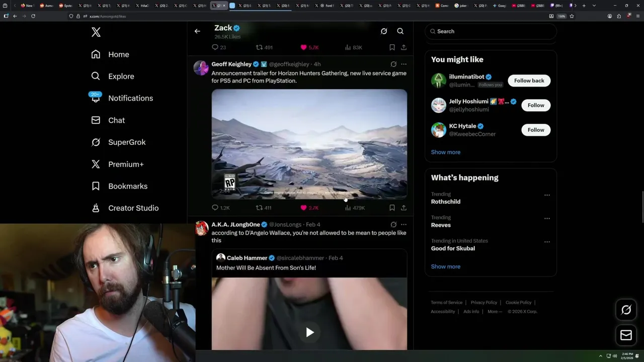Screen dimensions: 644x362
Task: Open the trending topic Rothschild
Action: (x=445, y=202)
